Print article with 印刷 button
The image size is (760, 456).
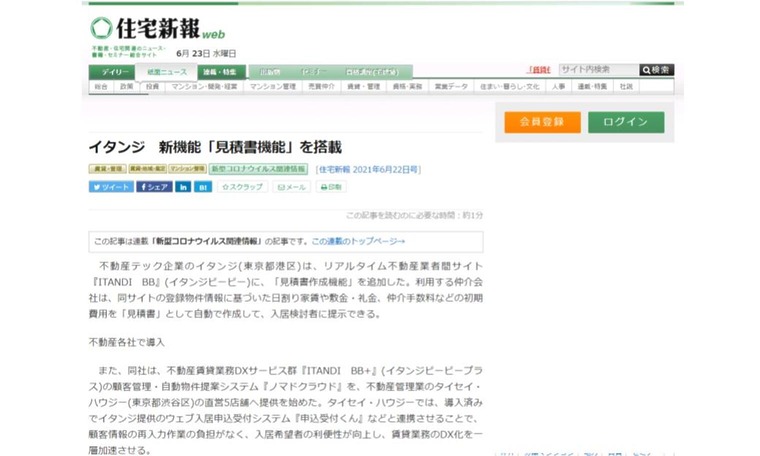pyautogui.click(x=331, y=187)
